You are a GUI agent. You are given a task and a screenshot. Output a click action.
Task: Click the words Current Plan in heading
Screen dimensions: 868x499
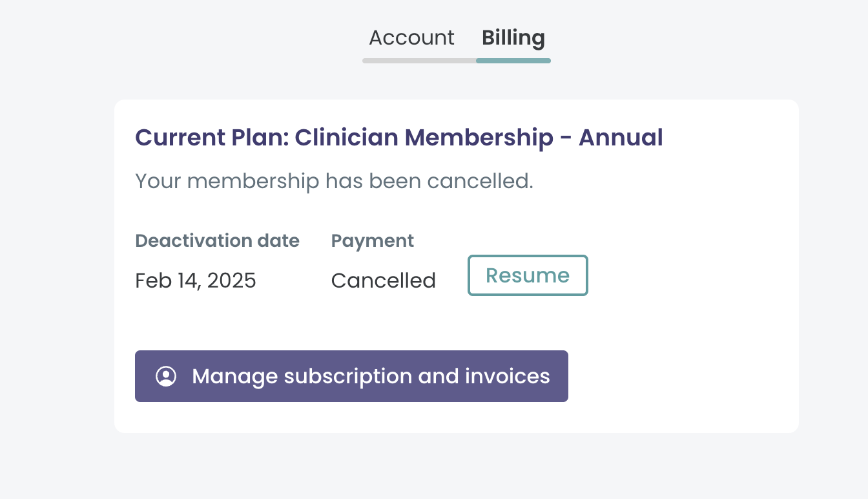pyautogui.click(x=211, y=138)
